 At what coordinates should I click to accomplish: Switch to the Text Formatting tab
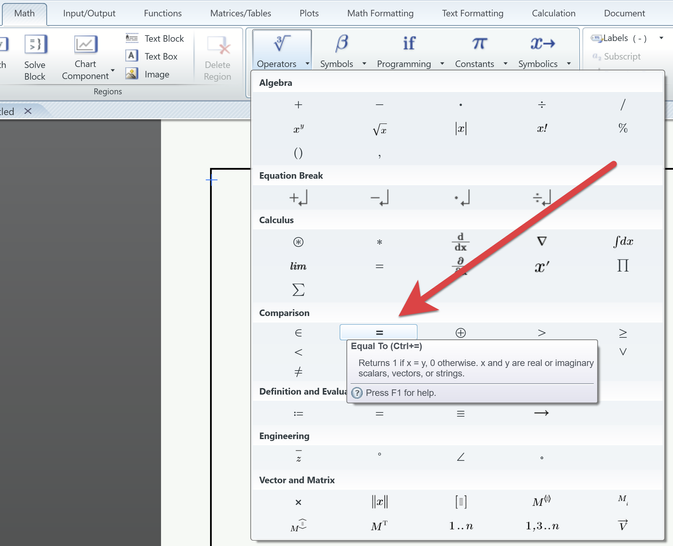click(x=473, y=13)
